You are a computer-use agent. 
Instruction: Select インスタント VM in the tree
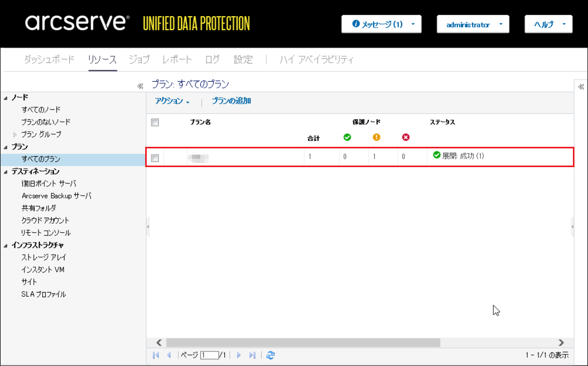click(43, 270)
